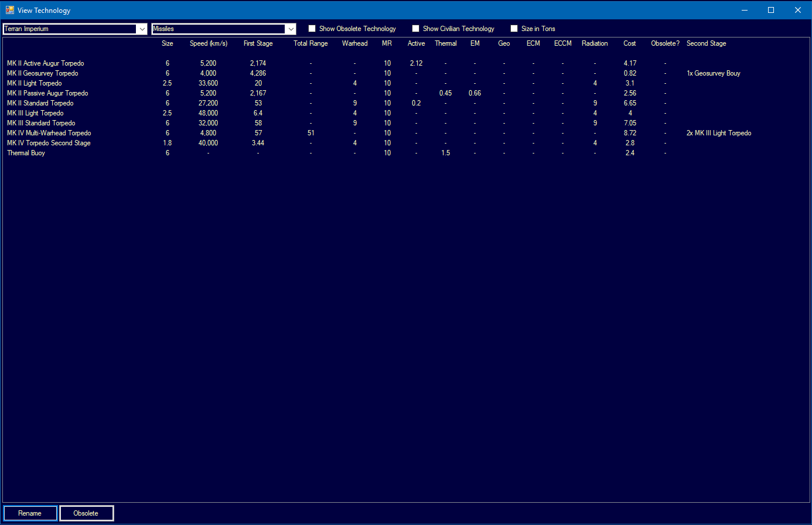Click the 0.45 thermal value
The width and height of the screenshot is (812, 525).
[446, 93]
